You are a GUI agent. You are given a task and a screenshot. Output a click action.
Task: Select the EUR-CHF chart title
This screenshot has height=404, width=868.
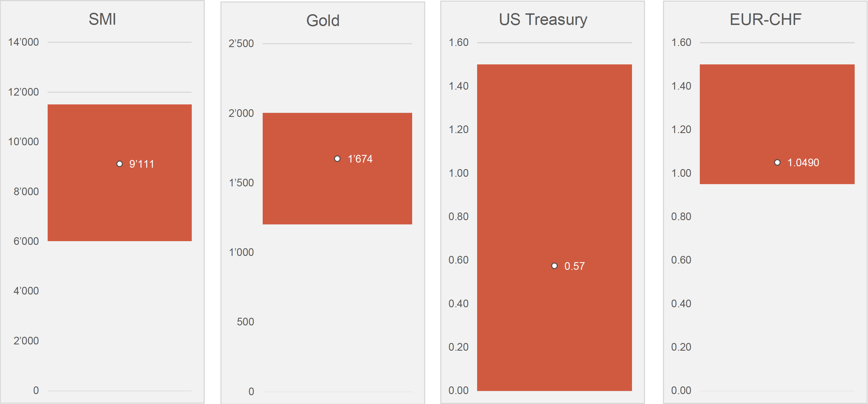click(765, 20)
